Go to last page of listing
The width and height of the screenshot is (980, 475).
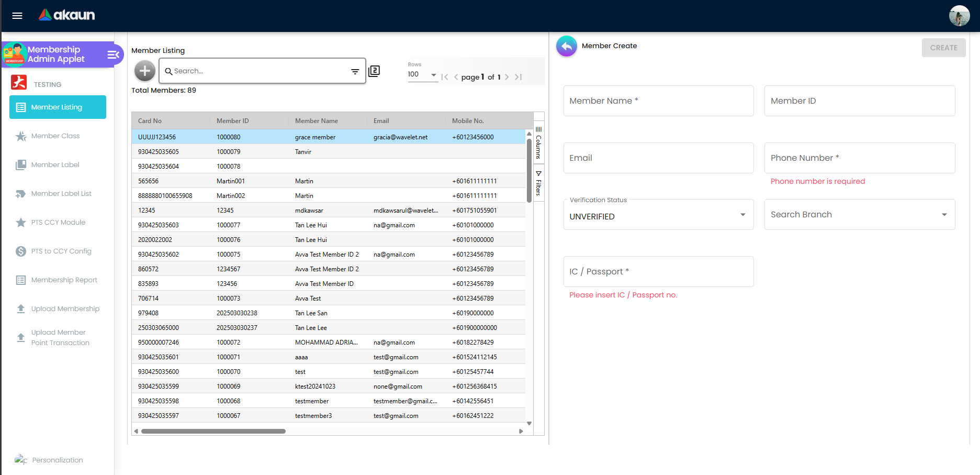click(518, 77)
